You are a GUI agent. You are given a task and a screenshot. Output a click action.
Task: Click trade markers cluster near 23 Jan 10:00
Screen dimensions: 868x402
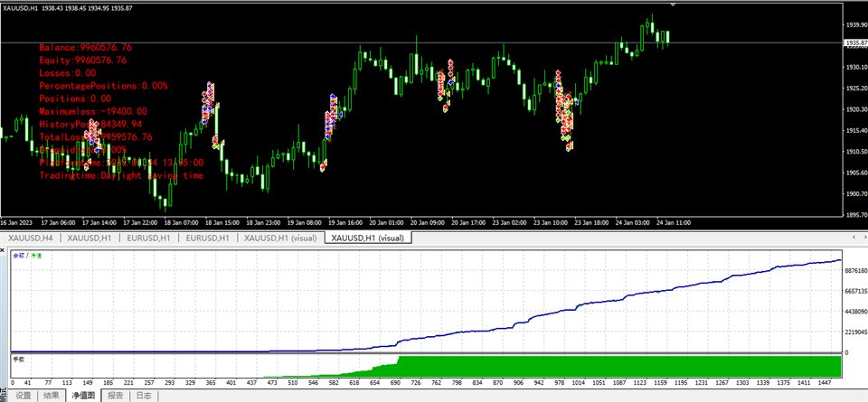[564, 113]
